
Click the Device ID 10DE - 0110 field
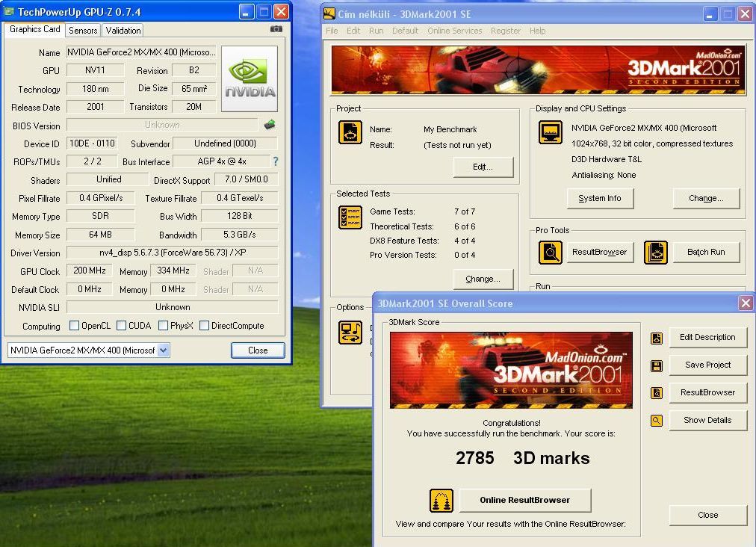tap(92, 143)
